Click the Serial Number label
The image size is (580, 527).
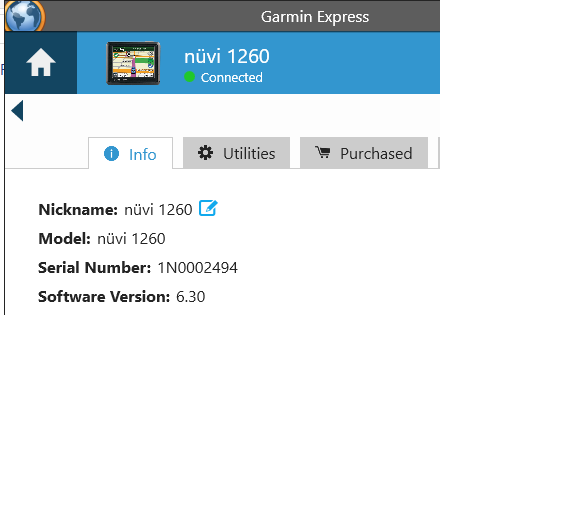click(95, 268)
